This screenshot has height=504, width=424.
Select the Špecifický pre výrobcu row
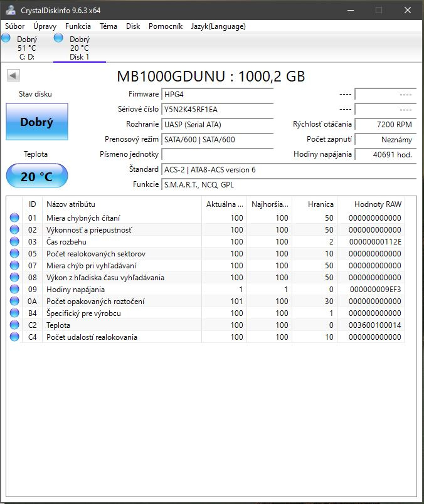pyautogui.click(x=206, y=313)
